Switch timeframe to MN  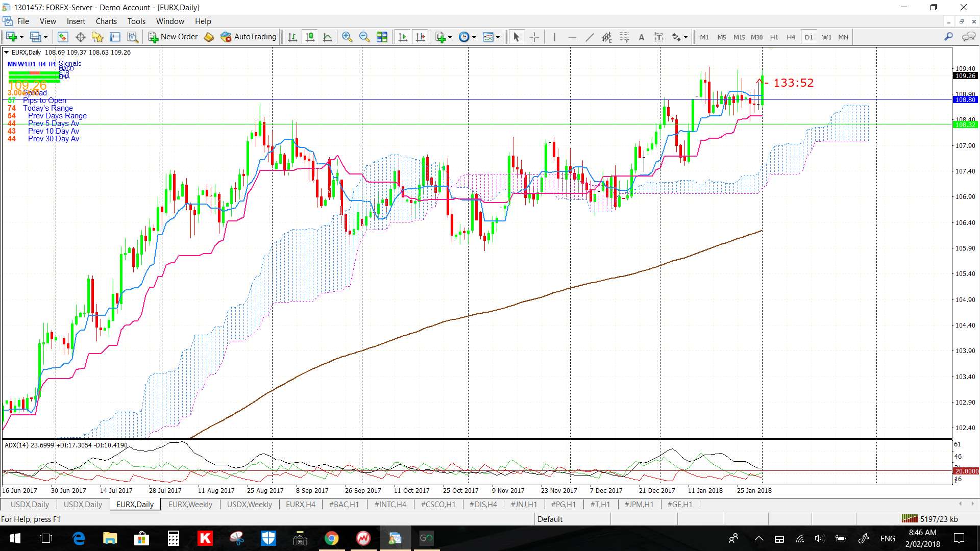click(x=843, y=37)
